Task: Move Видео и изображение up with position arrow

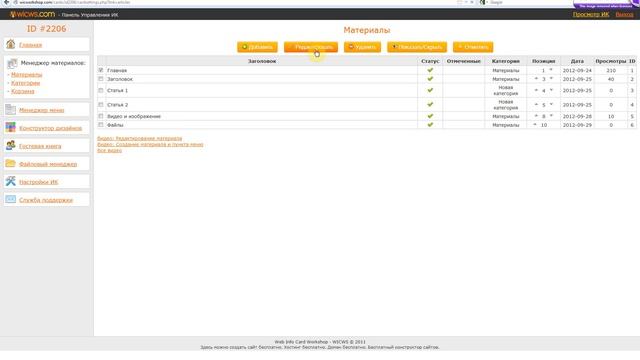Action: click(536, 116)
